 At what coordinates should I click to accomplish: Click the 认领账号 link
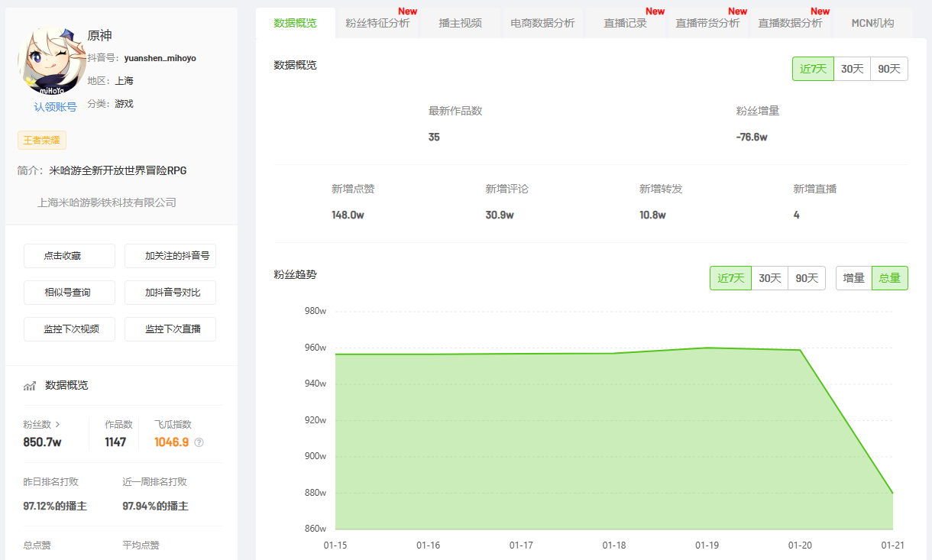tap(55, 107)
